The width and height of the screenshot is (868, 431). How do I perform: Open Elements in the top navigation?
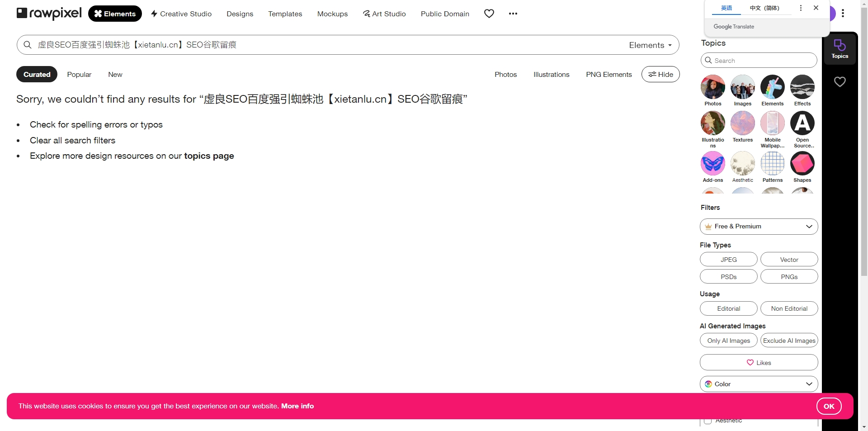click(x=115, y=14)
